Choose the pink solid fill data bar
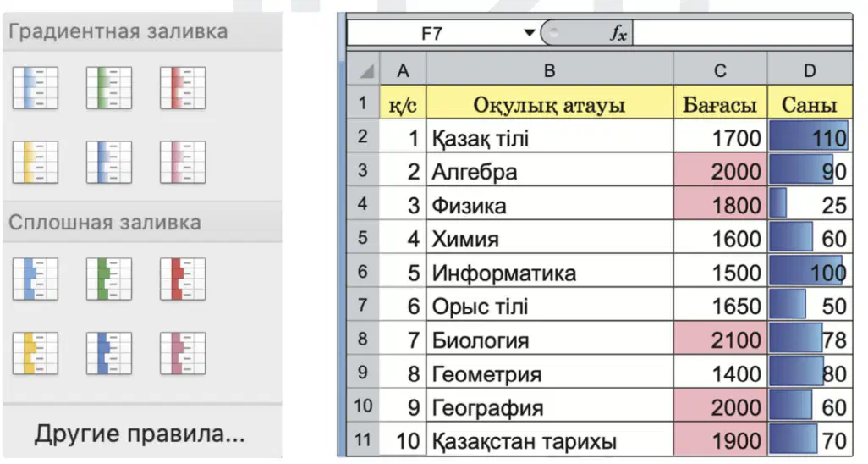Viewport: 868px width, 464px height. coord(183,353)
